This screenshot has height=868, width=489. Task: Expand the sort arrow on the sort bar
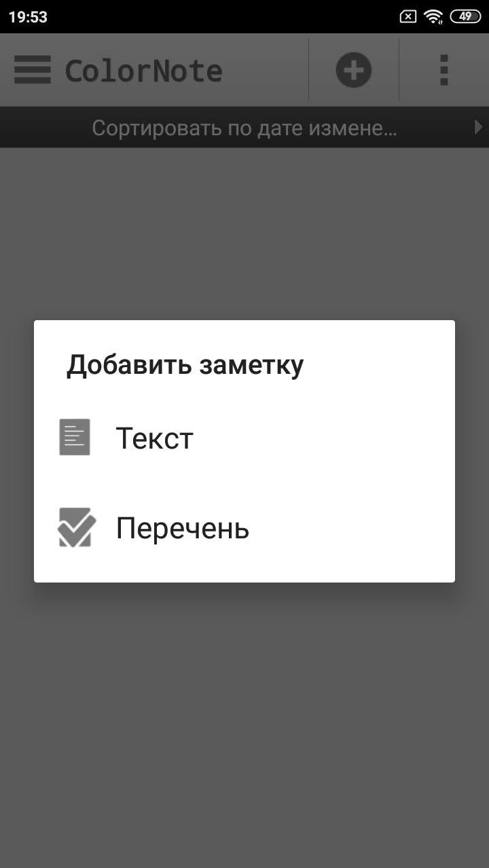[x=478, y=127]
